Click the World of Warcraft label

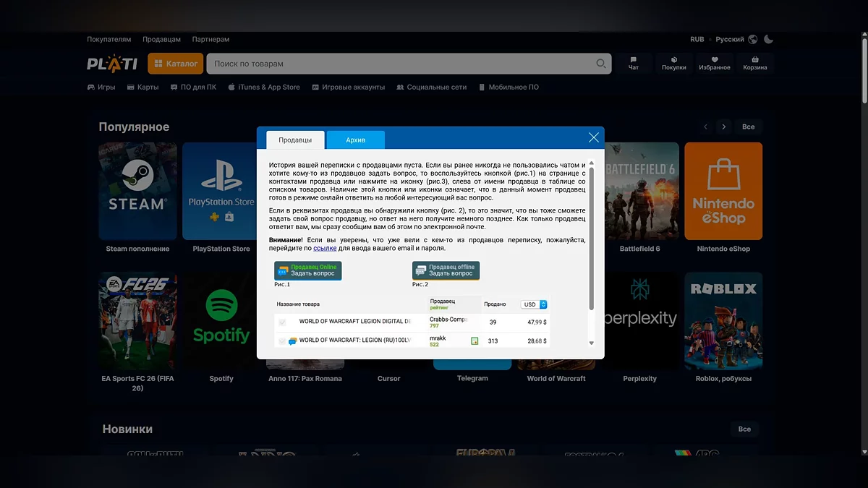pos(556,378)
